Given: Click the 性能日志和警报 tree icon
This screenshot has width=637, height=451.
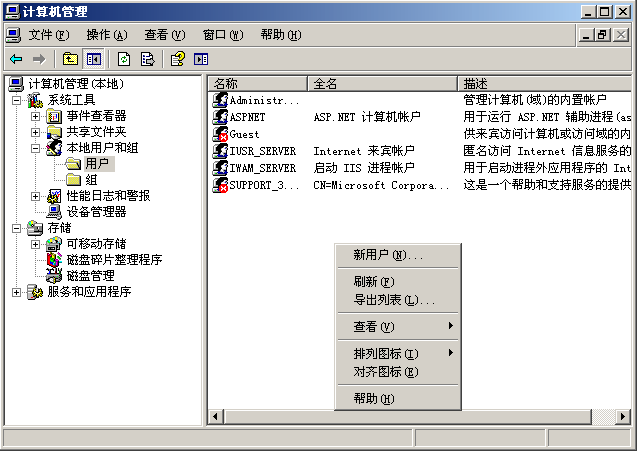Looking at the screenshot, I should [54, 196].
